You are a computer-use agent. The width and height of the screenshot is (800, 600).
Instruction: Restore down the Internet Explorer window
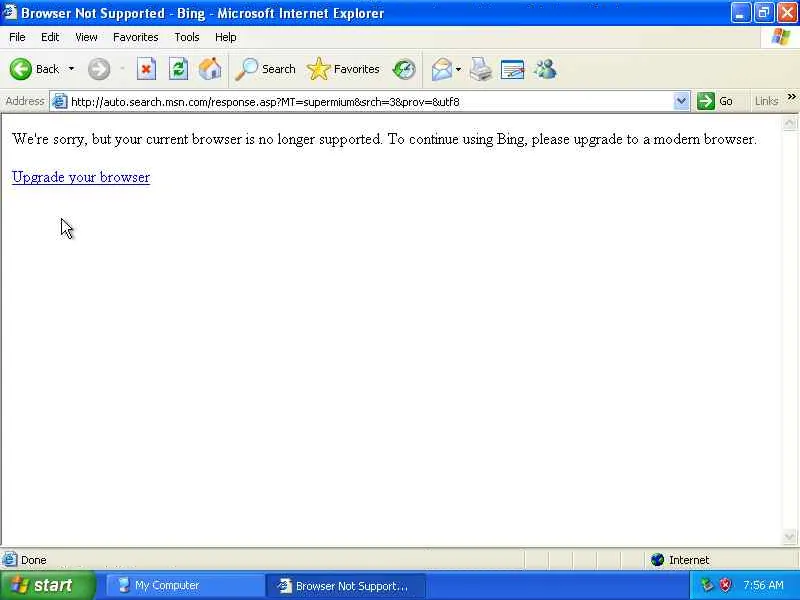[x=763, y=13]
